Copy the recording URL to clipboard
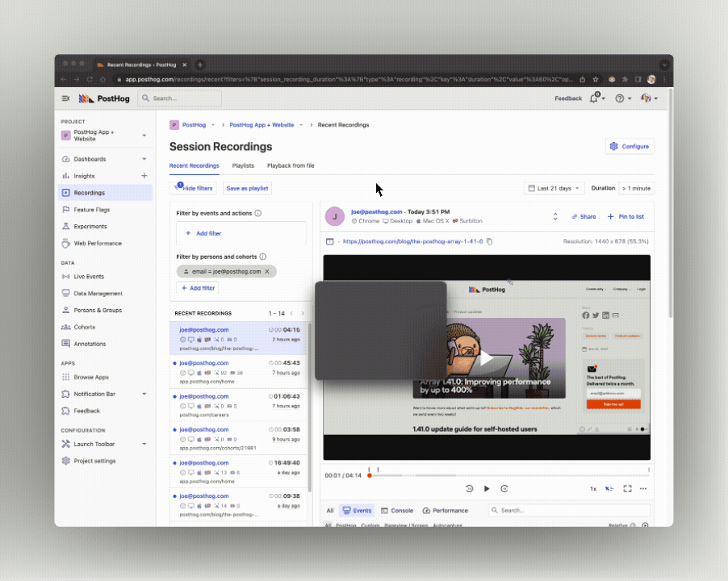 point(490,241)
